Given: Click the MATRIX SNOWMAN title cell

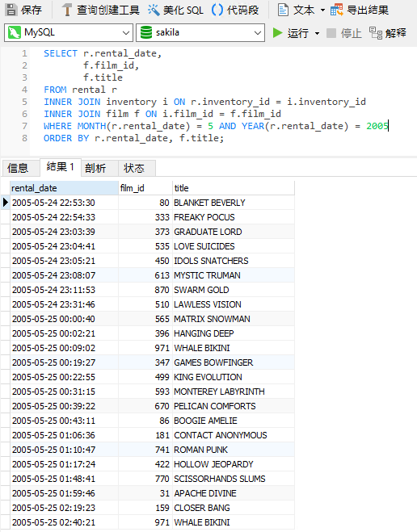Looking at the screenshot, I should coord(234,319).
